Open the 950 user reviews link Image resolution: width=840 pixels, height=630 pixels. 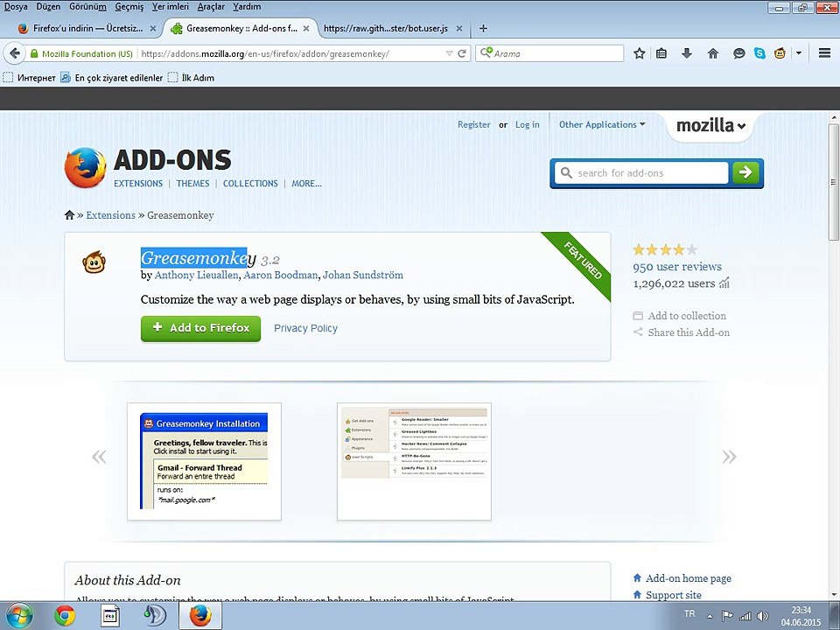click(x=677, y=267)
